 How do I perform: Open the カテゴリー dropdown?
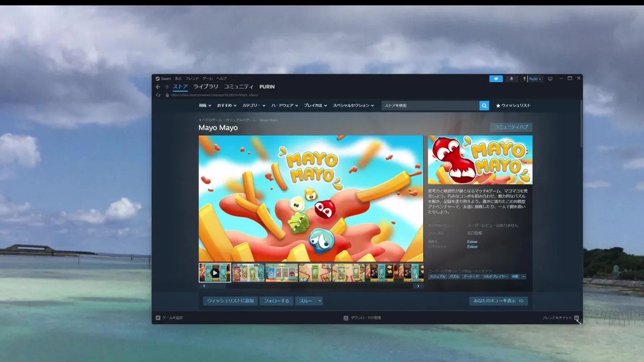pyautogui.click(x=254, y=106)
